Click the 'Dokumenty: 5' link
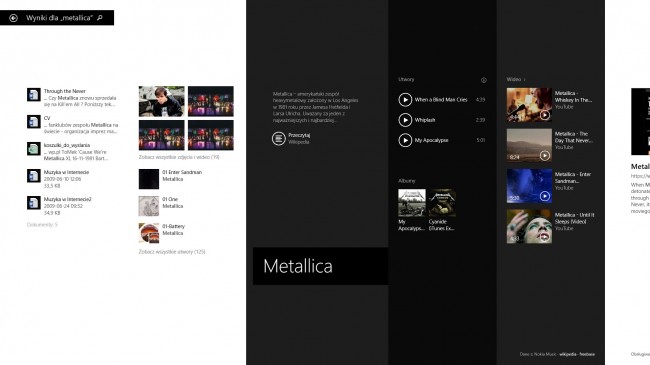650x365 pixels. click(42, 225)
